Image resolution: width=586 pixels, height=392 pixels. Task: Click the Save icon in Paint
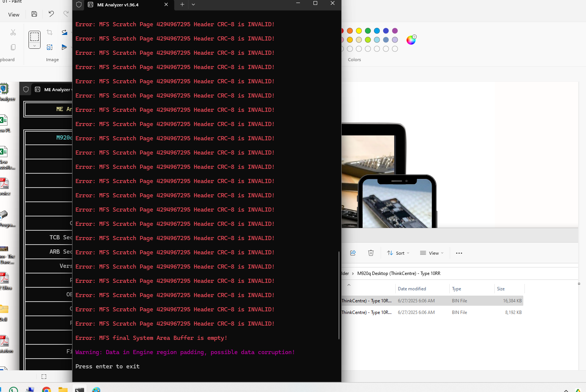pos(34,14)
